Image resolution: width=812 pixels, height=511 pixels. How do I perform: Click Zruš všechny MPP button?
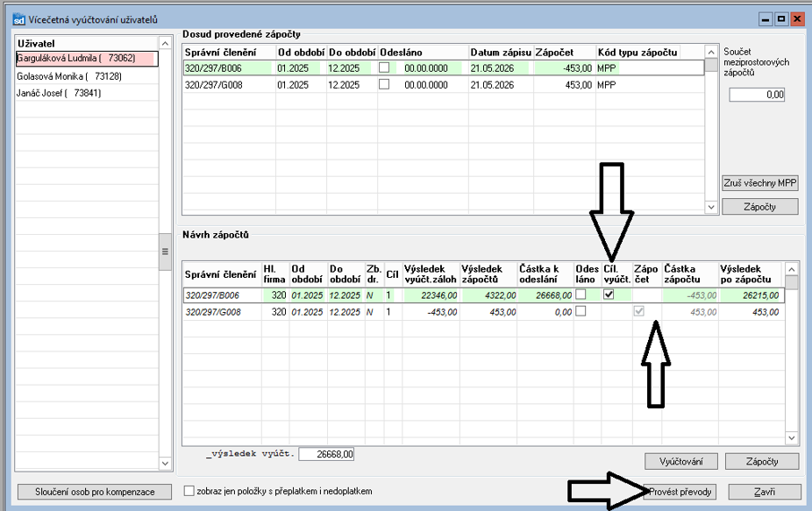pos(759,183)
